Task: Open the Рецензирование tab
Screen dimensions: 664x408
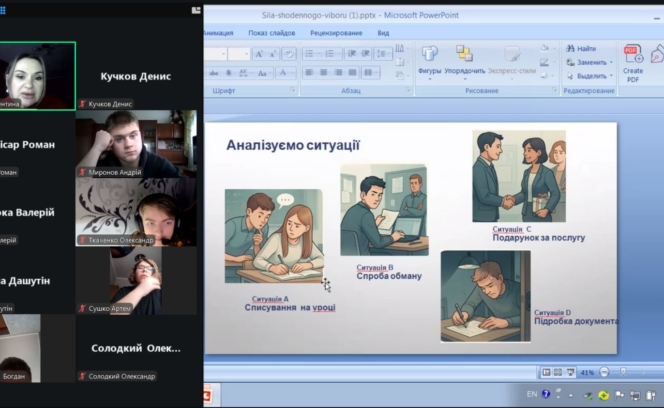Action: click(x=335, y=32)
